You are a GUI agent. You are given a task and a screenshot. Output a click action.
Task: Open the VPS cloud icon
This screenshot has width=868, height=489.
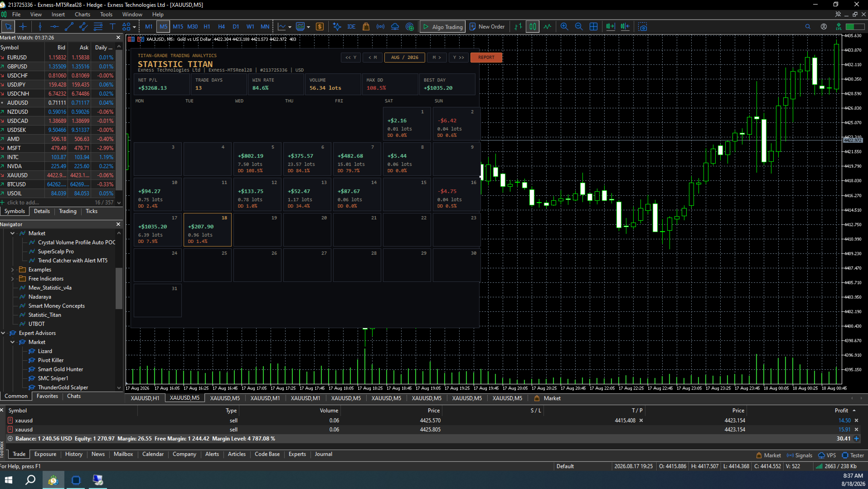click(x=395, y=27)
